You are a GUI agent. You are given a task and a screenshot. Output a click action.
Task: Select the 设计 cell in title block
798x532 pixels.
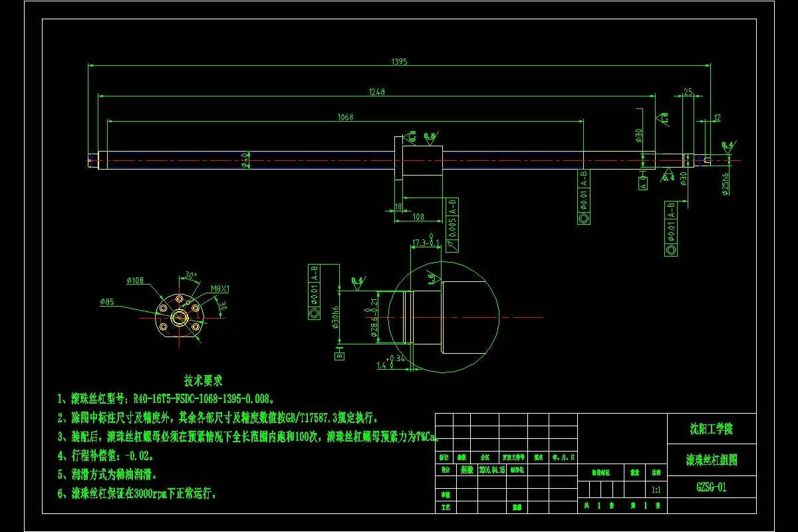pyautogui.click(x=446, y=469)
